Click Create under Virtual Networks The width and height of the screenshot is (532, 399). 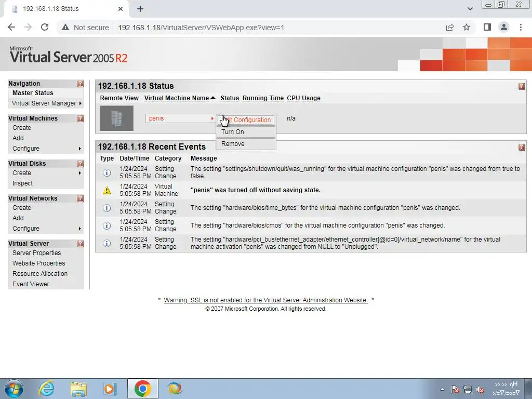22,208
